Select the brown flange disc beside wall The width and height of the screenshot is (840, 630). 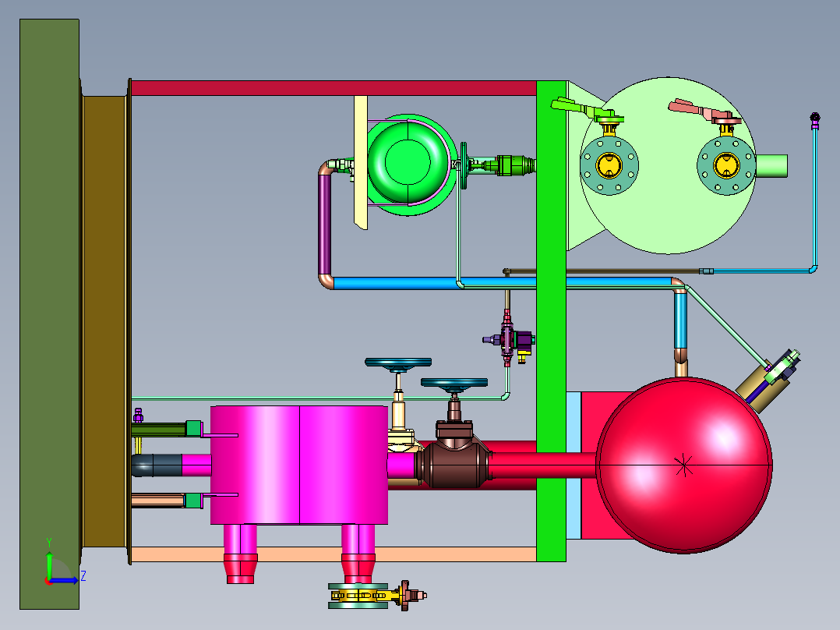click(104, 322)
